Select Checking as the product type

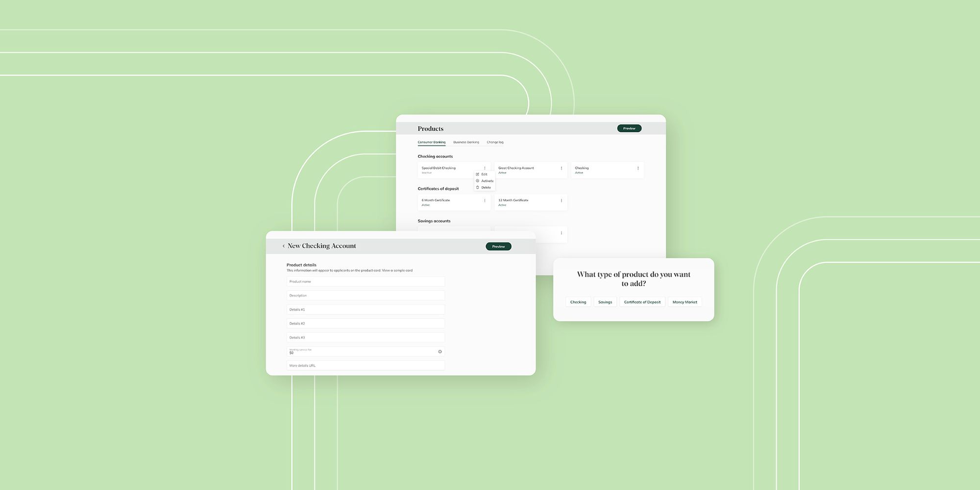coord(578,302)
